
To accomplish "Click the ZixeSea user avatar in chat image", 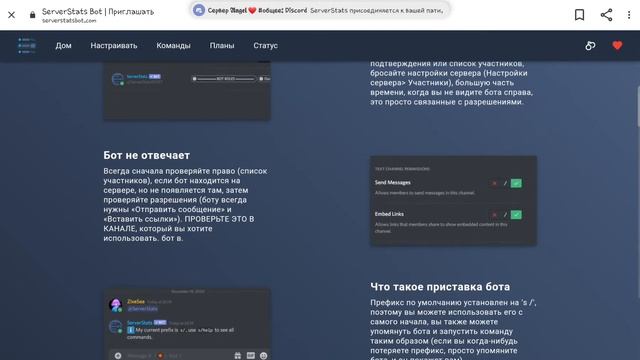I will coord(116,304).
